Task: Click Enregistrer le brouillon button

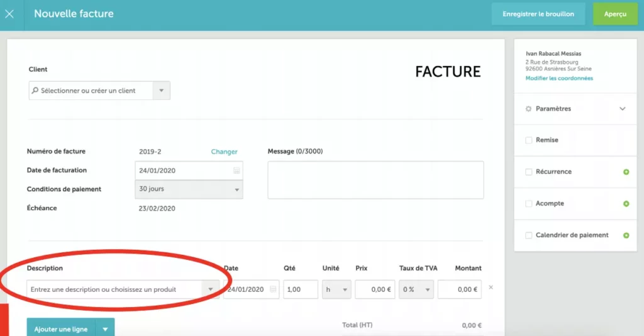Action: [538, 14]
